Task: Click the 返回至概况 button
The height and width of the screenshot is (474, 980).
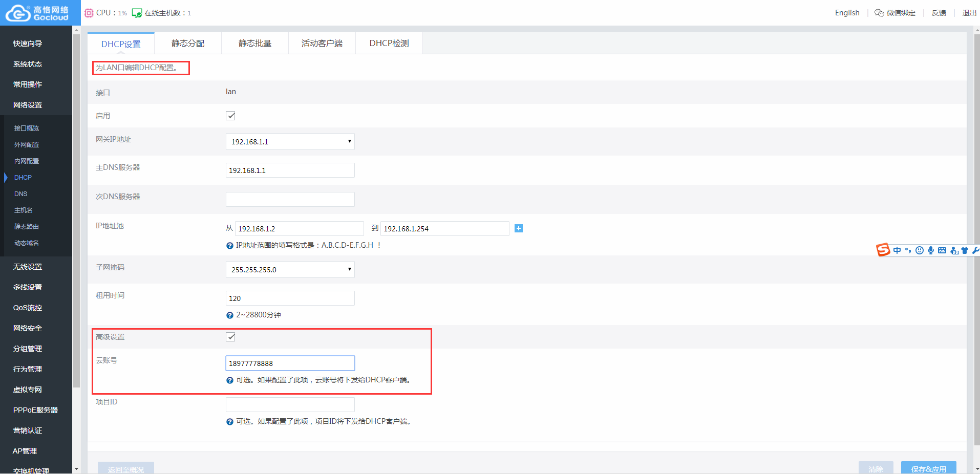Action: pyautogui.click(x=126, y=468)
